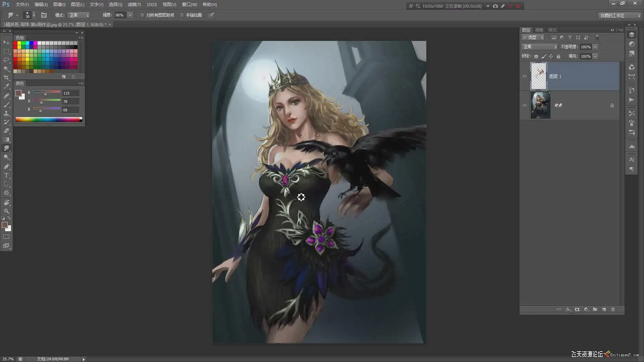Select the Crop tool
This screenshot has width=644, height=362.
(6, 77)
